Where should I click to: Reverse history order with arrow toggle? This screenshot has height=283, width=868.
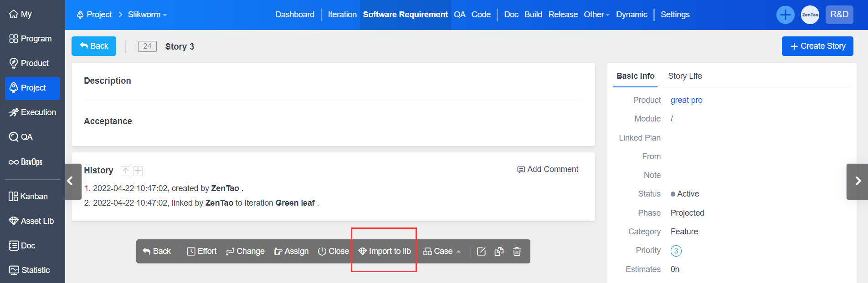click(x=125, y=171)
